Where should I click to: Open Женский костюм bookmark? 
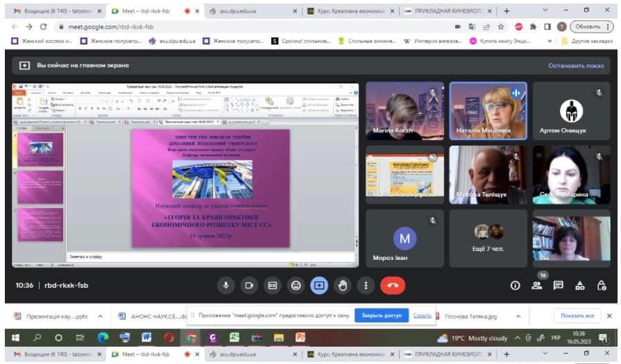tap(42, 41)
